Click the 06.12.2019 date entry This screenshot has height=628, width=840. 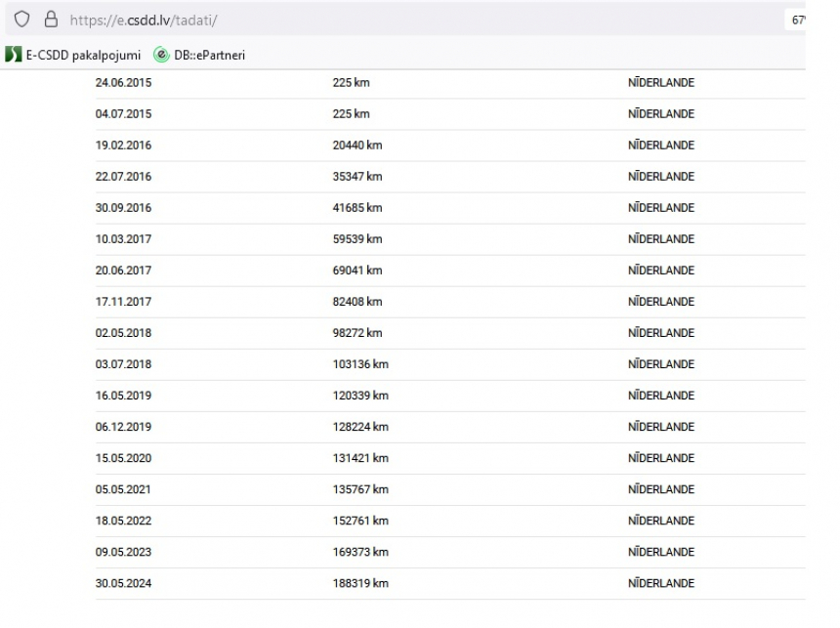[123, 427]
